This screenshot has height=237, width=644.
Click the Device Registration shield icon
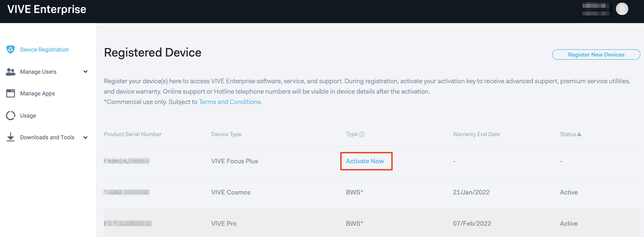pos(10,49)
